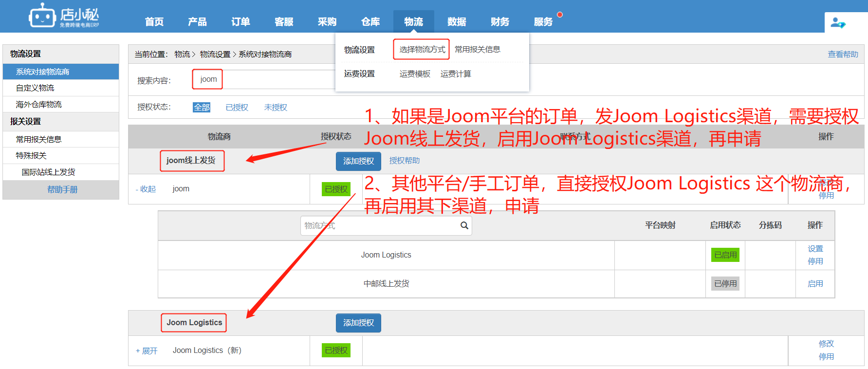Select 国际站线上发货 in sidebar
Image resolution: width=868 pixels, height=369 pixels.
pos(61,172)
